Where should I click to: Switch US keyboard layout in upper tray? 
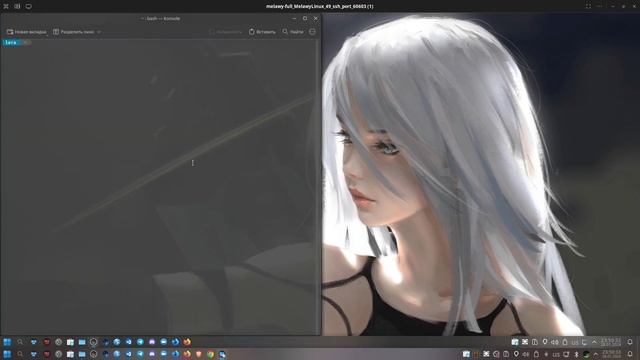point(575,342)
